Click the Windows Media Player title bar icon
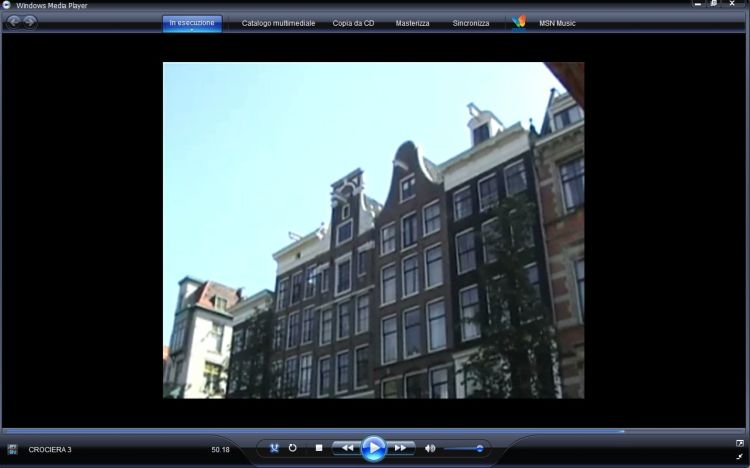The width and height of the screenshot is (750, 468). pyautogui.click(x=6, y=5)
